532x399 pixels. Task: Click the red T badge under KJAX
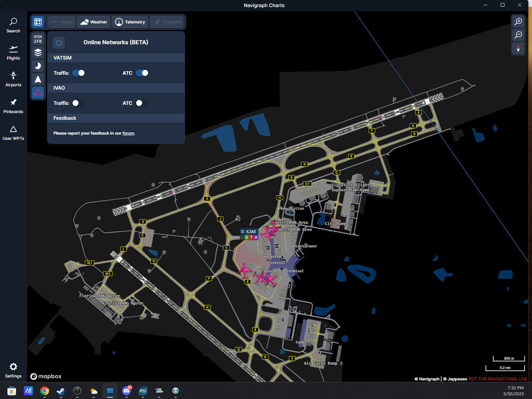[x=251, y=238]
